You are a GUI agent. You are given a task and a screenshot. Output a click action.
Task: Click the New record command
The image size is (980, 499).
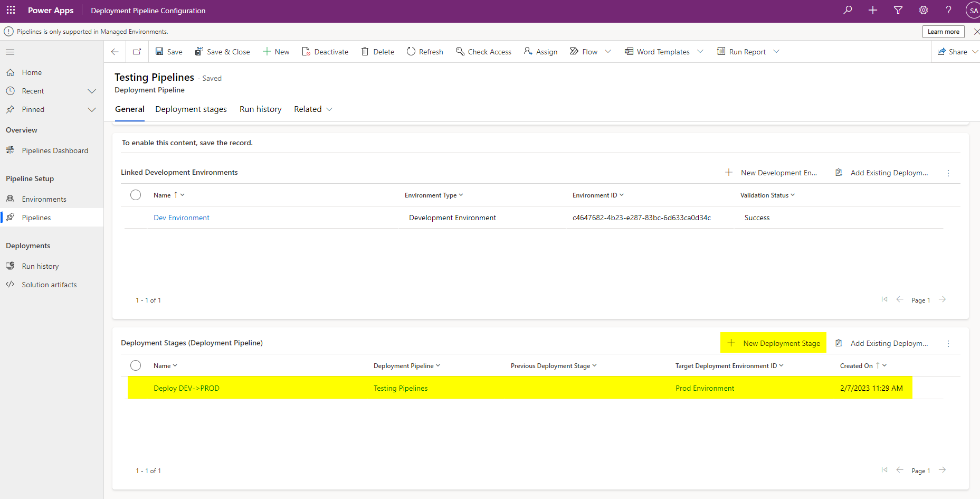point(276,52)
